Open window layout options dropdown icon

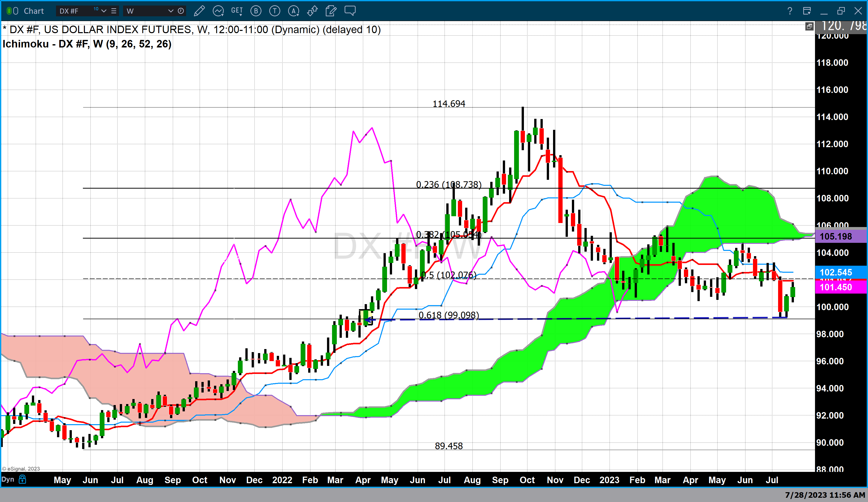(x=807, y=11)
